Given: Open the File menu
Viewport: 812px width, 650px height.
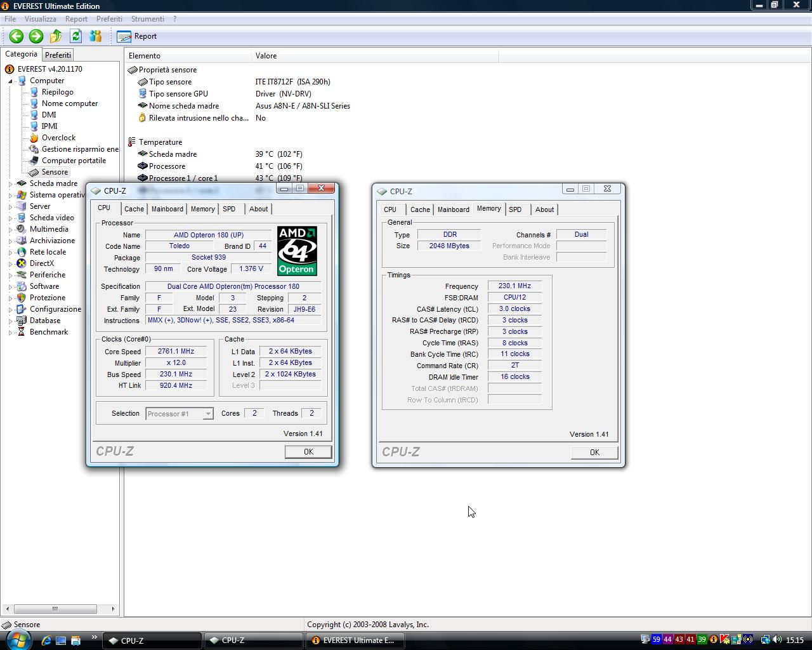Looking at the screenshot, I should (x=10, y=19).
